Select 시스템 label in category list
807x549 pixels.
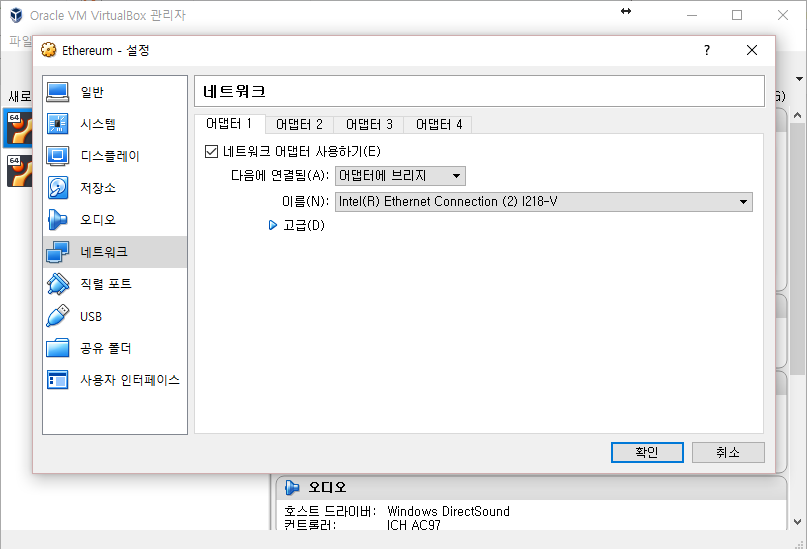coord(98,124)
